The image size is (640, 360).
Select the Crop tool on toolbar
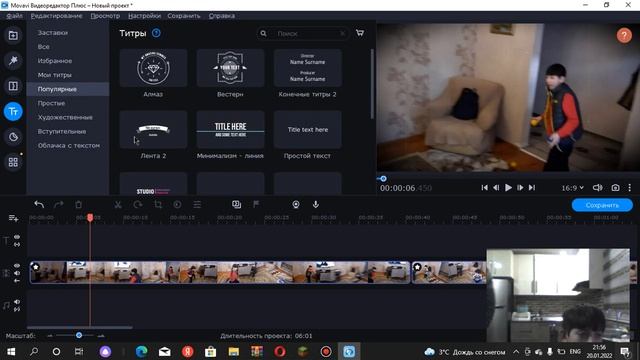tap(158, 204)
